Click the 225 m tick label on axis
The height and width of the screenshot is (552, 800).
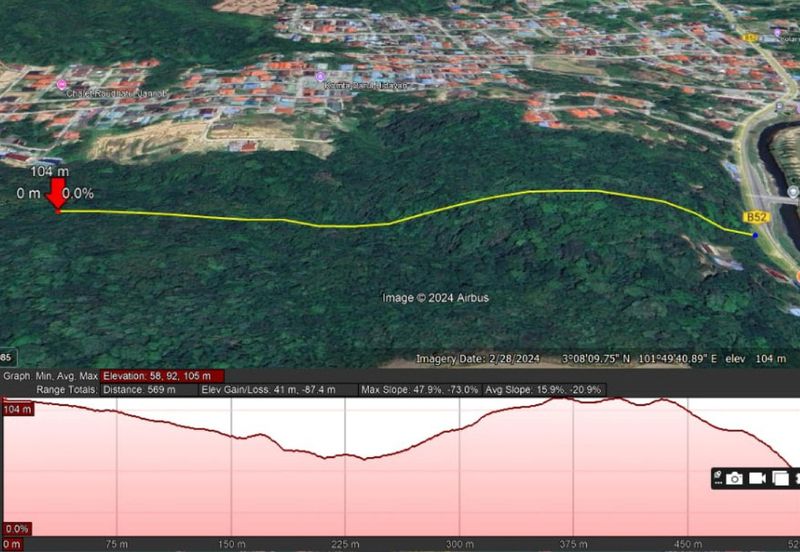pyautogui.click(x=345, y=544)
